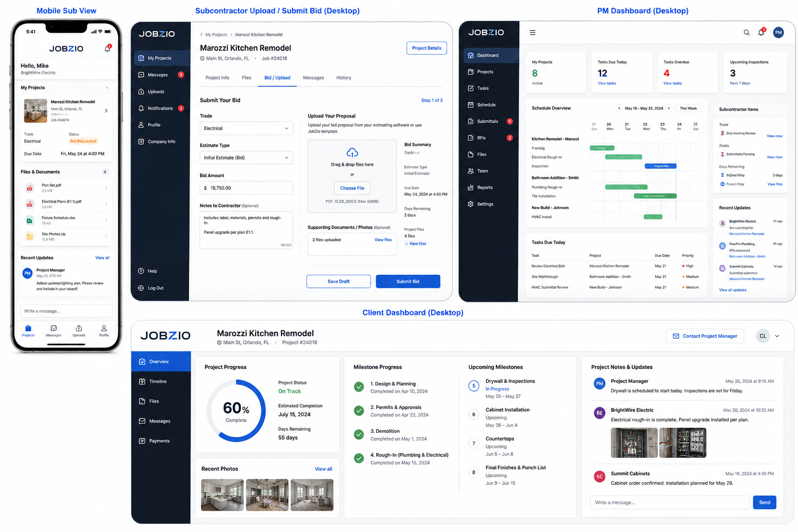
Task: Open Messages icon in mobile bottom bar
Action: click(x=54, y=331)
